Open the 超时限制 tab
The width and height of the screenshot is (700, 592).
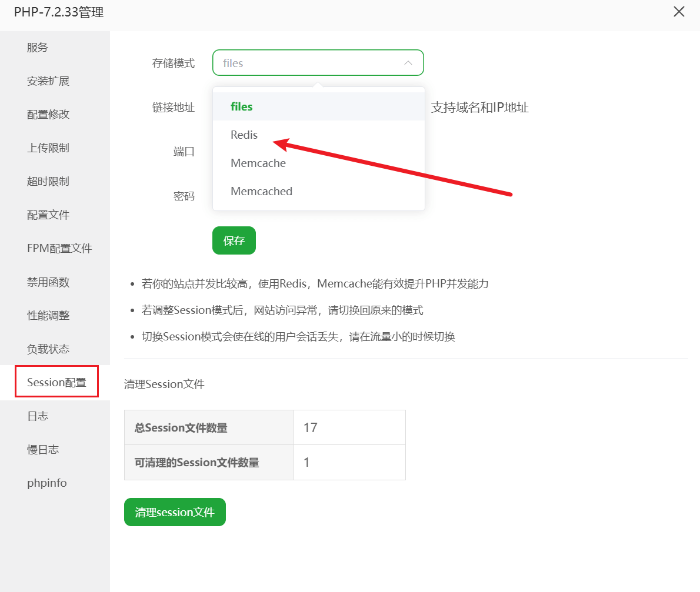coord(48,182)
